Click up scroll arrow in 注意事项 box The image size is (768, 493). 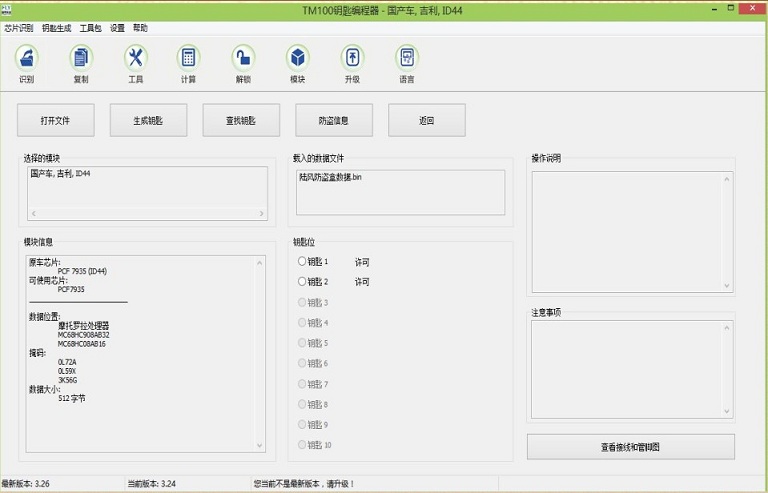(727, 328)
